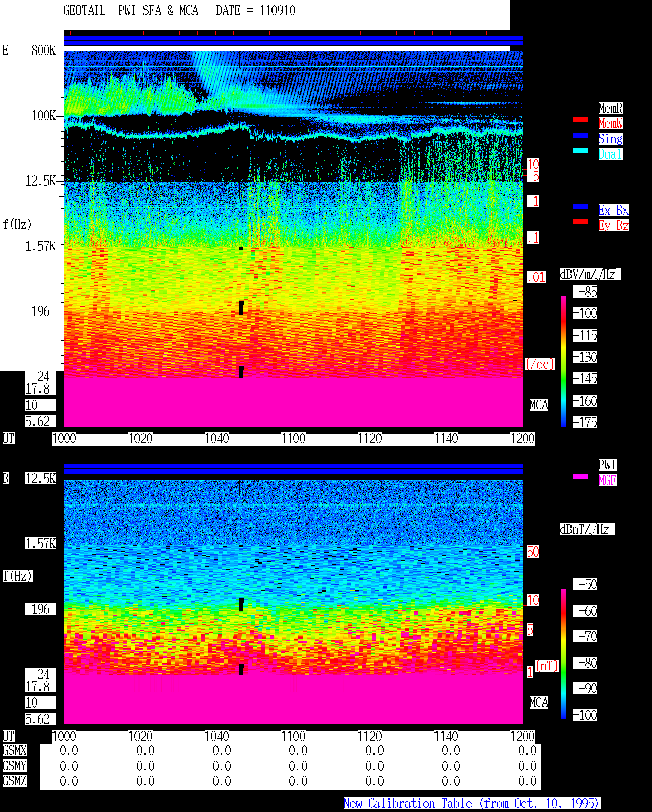Screen dimensions: 652x812
Task: Click the blue status bar above B spectrogram
Action: [293, 468]
